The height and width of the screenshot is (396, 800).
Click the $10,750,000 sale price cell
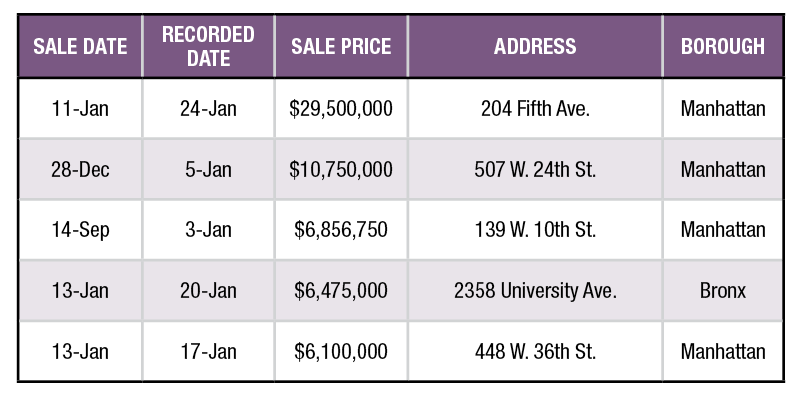[341, 169]
